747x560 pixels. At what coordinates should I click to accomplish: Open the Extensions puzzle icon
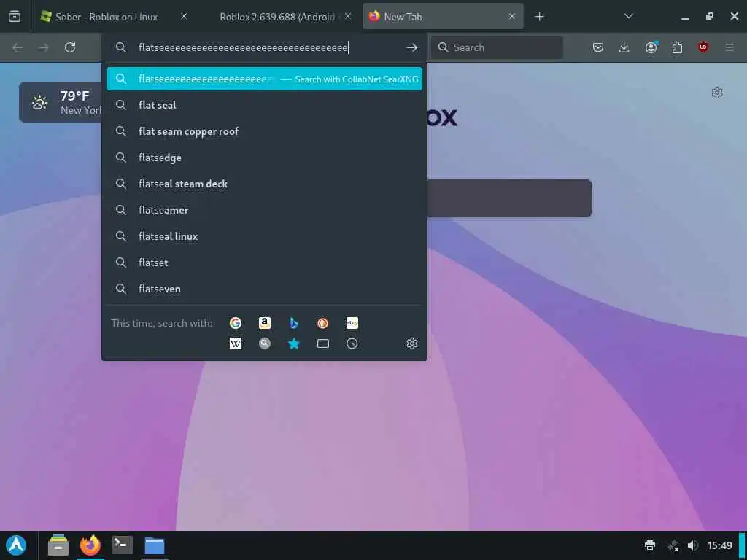[x=677, y=47]
